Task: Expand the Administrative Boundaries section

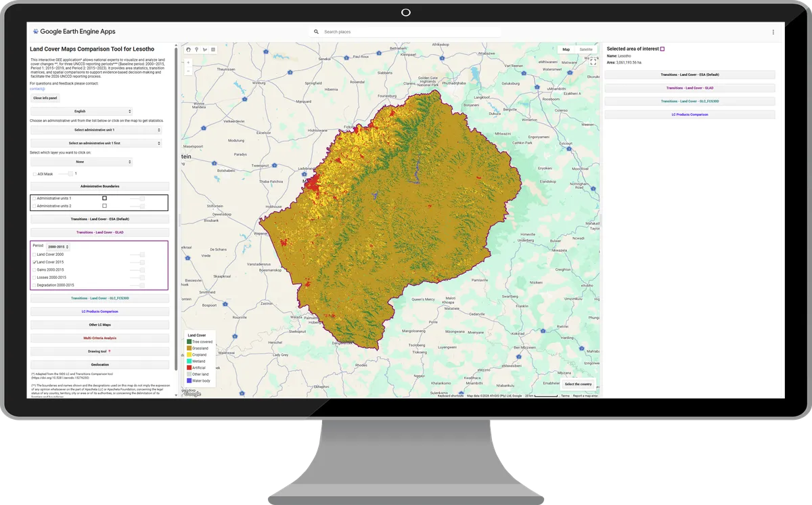Action: pos(99,186)
